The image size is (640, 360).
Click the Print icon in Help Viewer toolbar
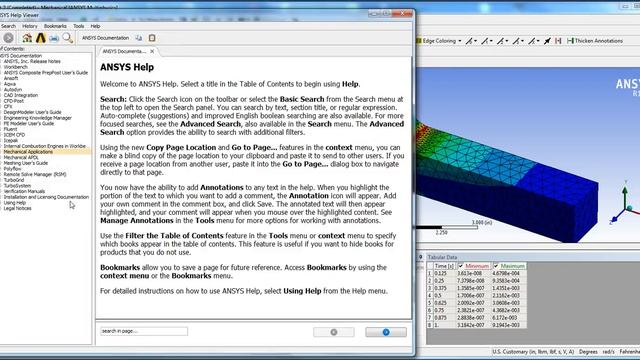54,38
